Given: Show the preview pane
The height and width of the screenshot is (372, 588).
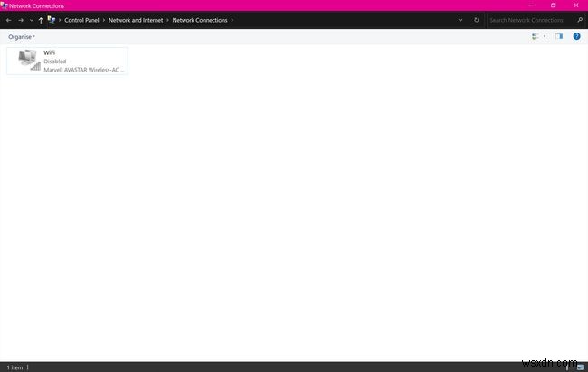Looking at the screenshot, I should point(559,36).
